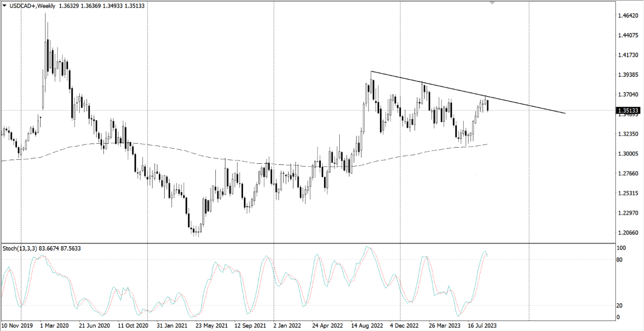Click the stochastic scale level 20

[622, 306]
